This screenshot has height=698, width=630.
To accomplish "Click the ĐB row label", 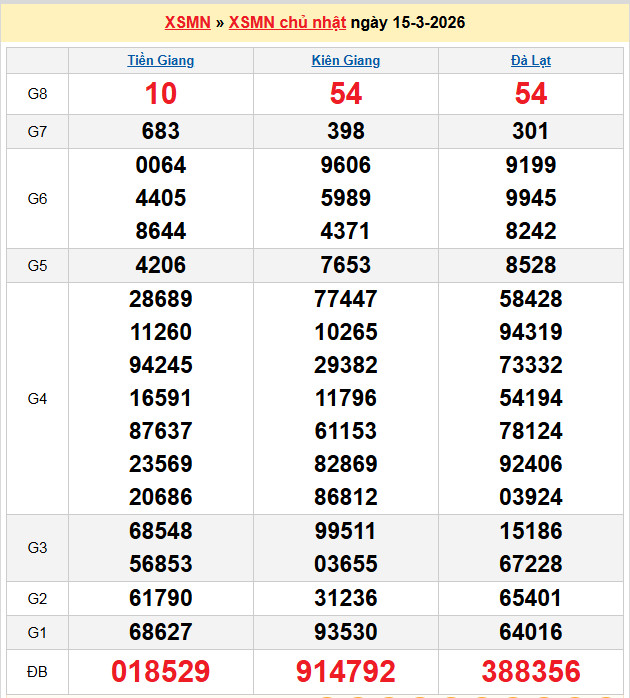I will [x=37, y=671].
